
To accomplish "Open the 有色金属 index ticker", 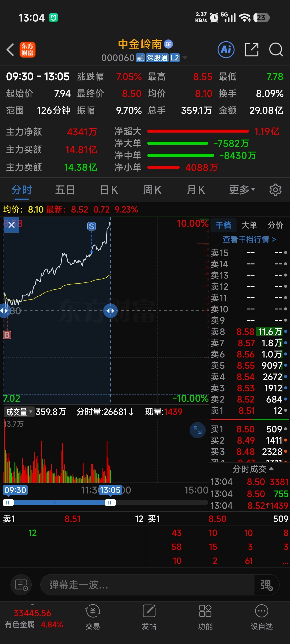I will click(x=34, y=619).
